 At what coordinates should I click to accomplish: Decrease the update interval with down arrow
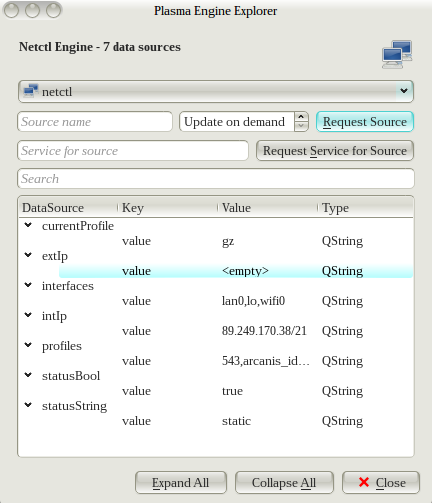point(301,126)
